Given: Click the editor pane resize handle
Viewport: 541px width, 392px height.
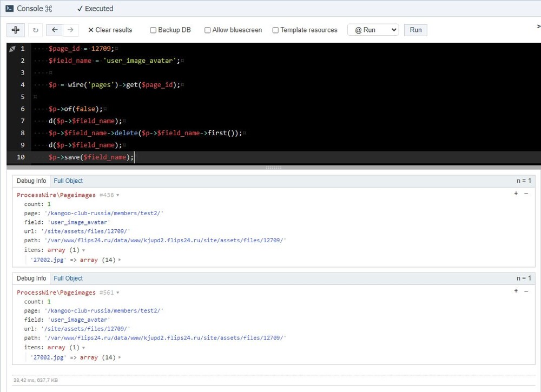Looking at the screenshot, I should click(x=274, y=168).
